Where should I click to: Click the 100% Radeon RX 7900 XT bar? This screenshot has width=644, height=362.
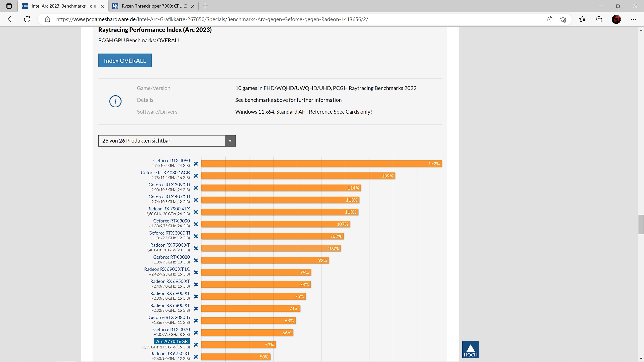click(x=271, y=248)
